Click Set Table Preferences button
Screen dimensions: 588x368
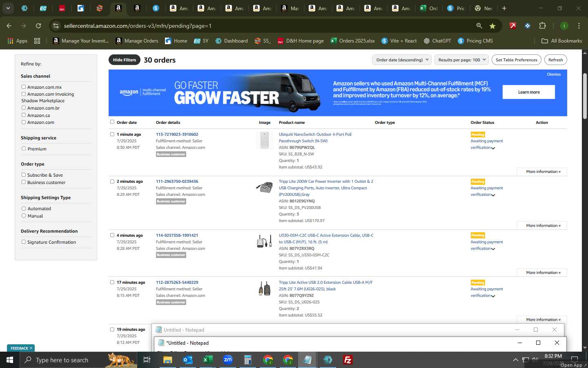516,60
